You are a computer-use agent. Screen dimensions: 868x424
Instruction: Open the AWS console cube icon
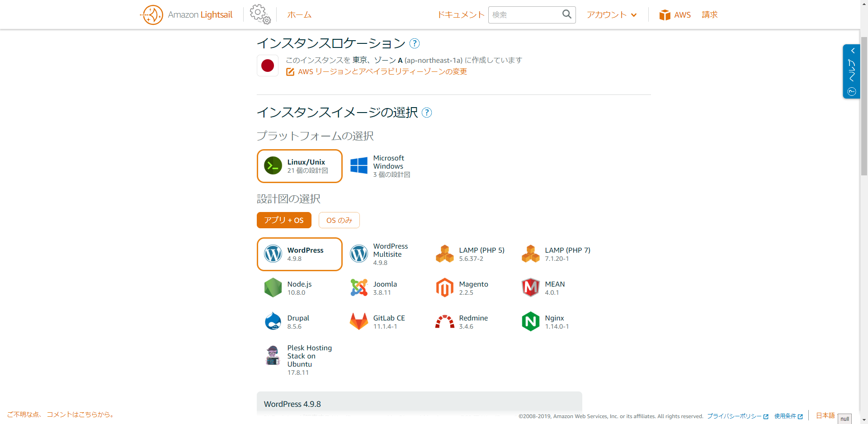click(665, 15)
